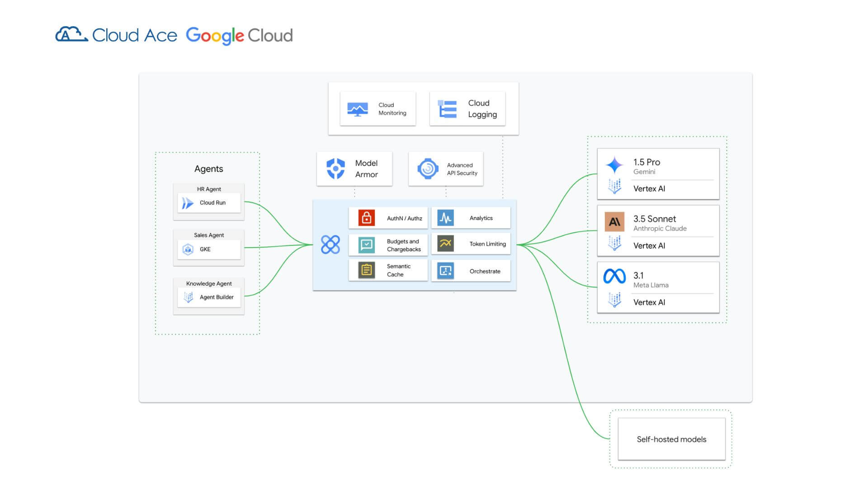868x488 pixels.
Task: Click Vertex AI text under Anthropic Claude
Action: (649, 245)
